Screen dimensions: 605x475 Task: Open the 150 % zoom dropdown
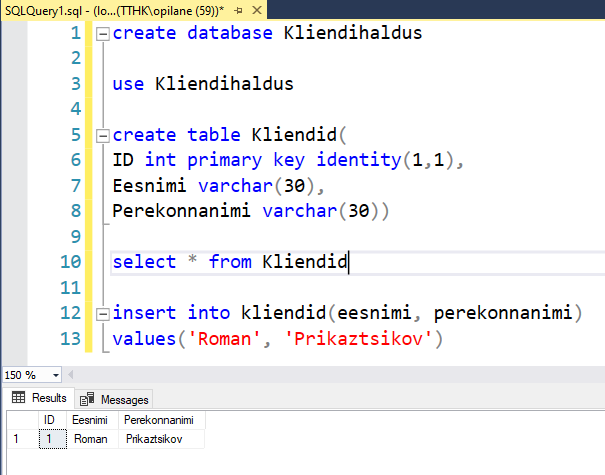(54, 374)
